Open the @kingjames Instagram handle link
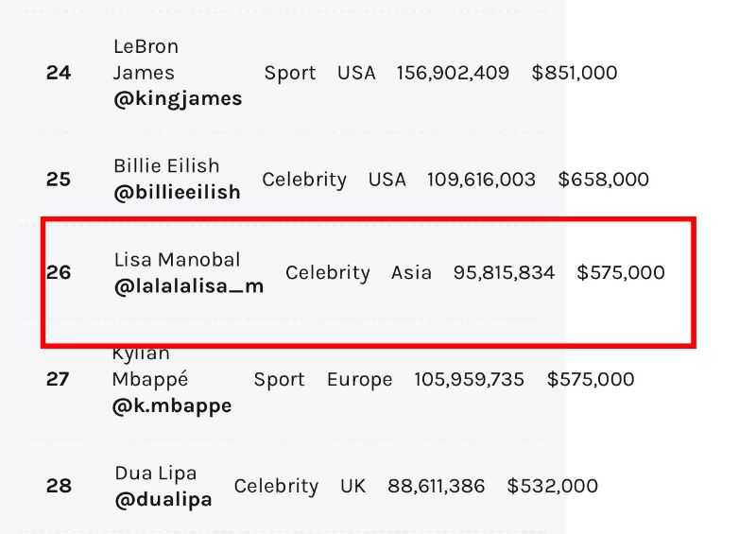This screenshot has width=756, height=534. [178, 99]
